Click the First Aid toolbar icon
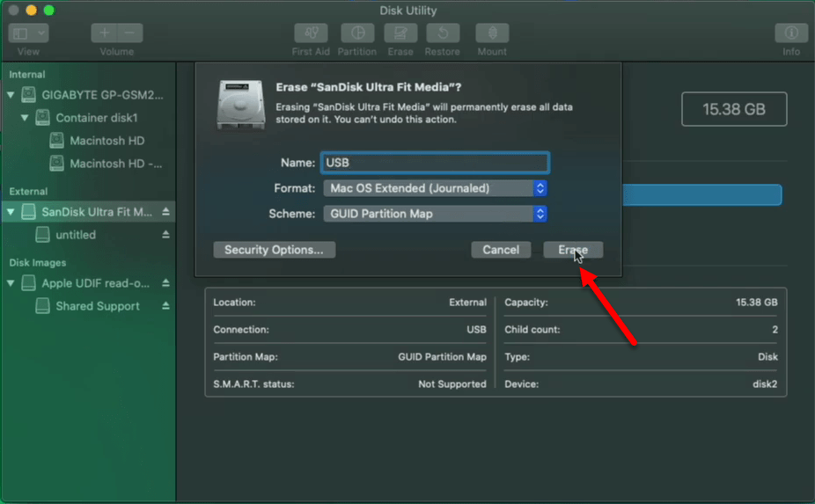The height and width of the screenshot is (504, 815). click(x=311, y=33)
